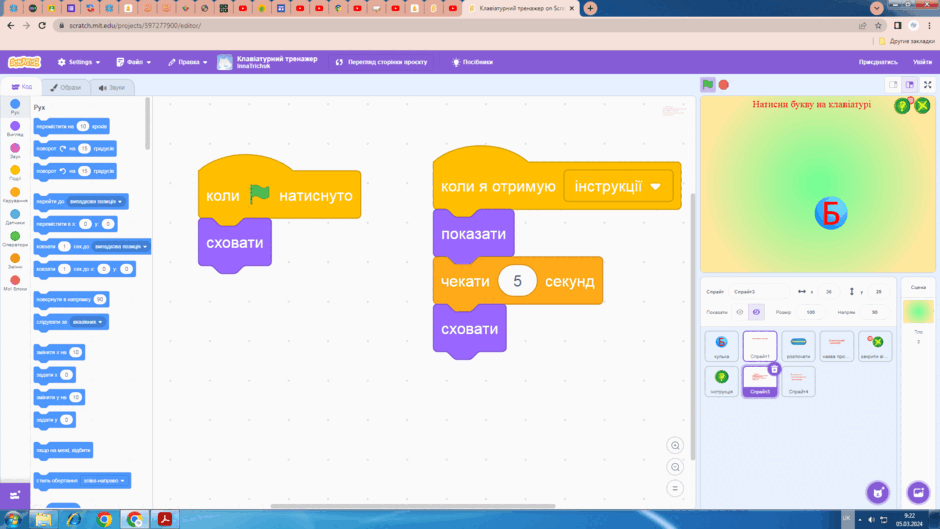The width and height of the screenshot is (940, 529).
Task: Expand the інструкції message dropdown
Action: 617,187
